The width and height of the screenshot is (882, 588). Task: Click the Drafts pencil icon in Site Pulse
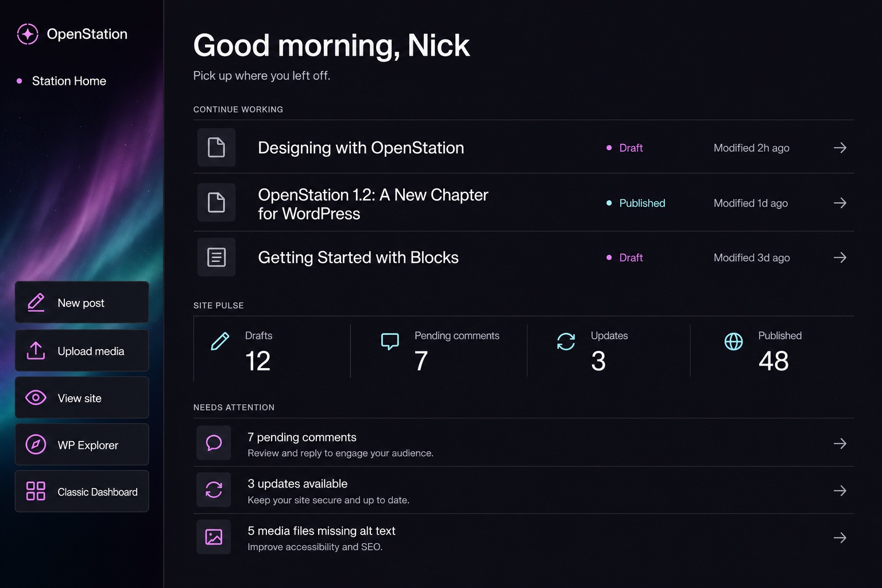(x=220, y=341)
